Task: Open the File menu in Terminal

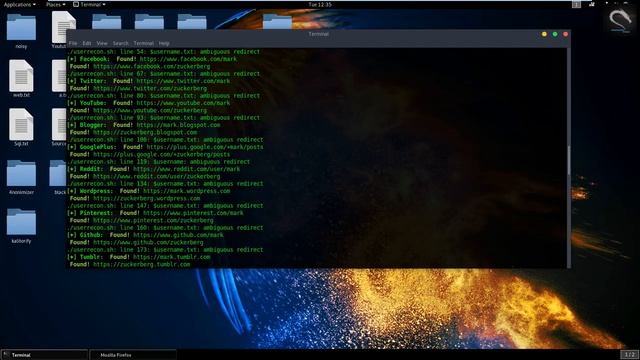Action: pos(73,43)
